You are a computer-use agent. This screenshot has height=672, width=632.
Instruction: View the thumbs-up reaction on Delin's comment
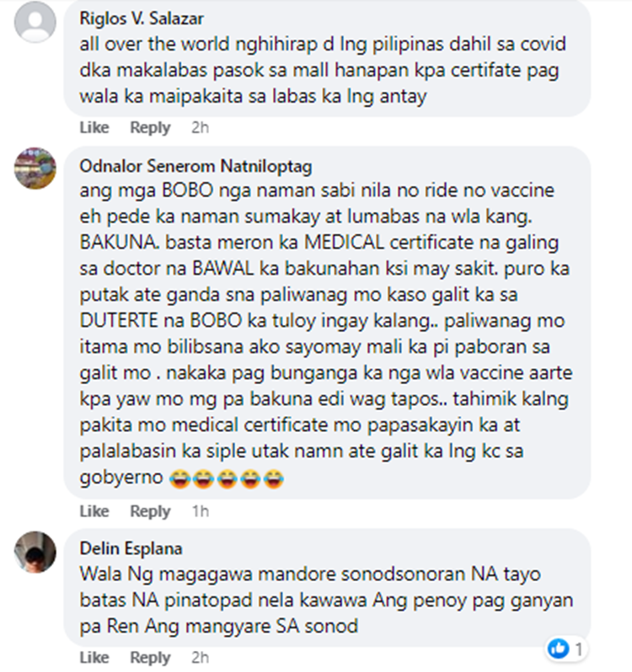559,649
